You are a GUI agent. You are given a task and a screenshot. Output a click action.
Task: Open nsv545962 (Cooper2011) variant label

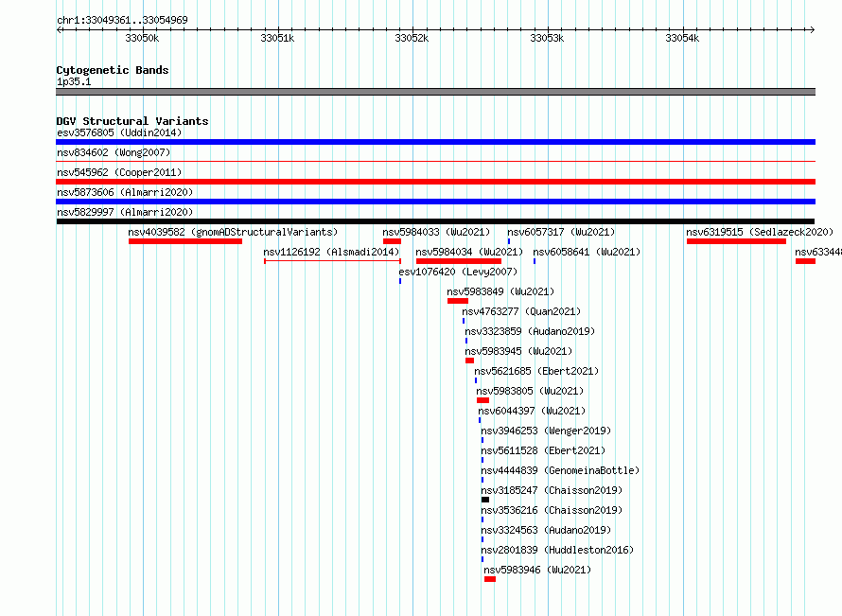pyautogui.click(x=119, y=172)
